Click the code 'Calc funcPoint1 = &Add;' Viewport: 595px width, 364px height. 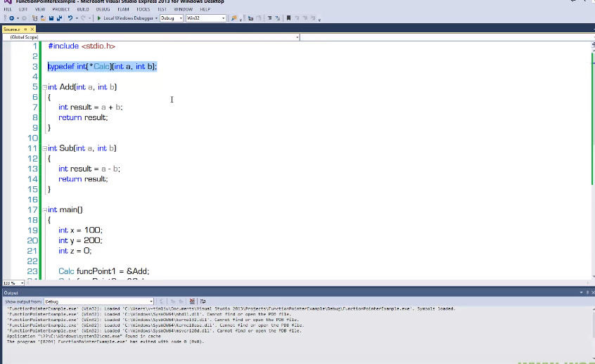point(103,271)
